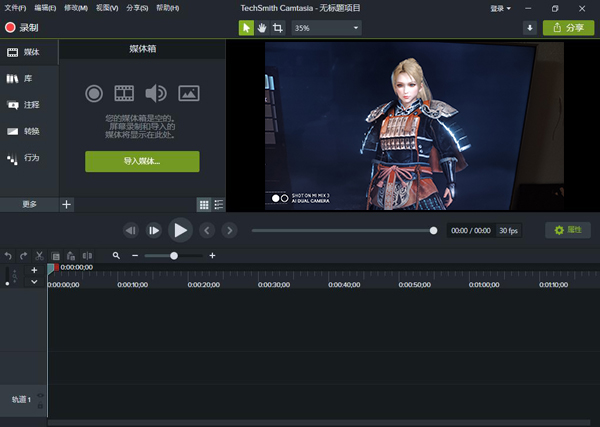Expand the 更多 More tools list
The image size is (600, 427).
[29, 204]
